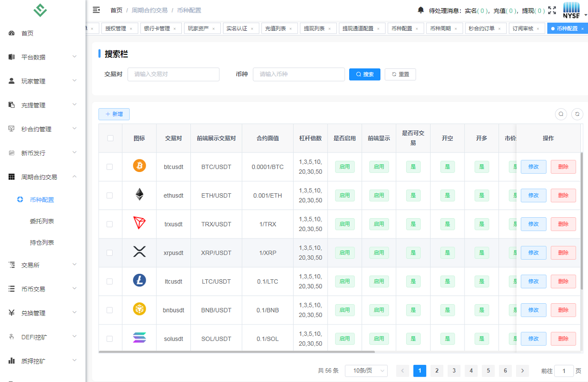Viewport: 588px width, 382px height.
Task: Click the sidebar collapse hamburger icon
Action: click(x=96, y=10)
